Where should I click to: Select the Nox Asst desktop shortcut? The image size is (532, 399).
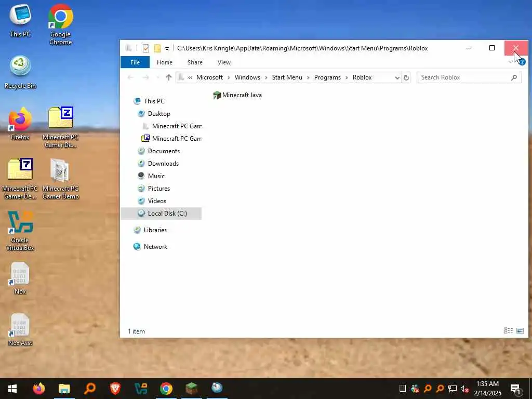pyautogui.click(x=20, y=330)
